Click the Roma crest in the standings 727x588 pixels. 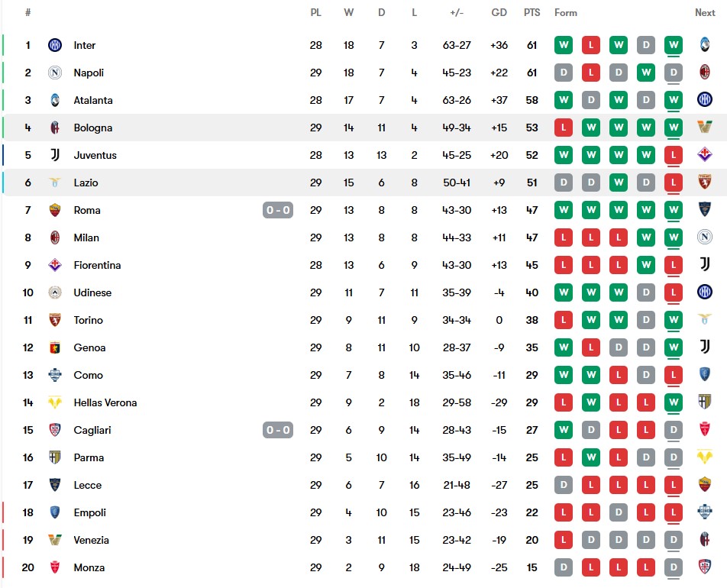[55, 210]
